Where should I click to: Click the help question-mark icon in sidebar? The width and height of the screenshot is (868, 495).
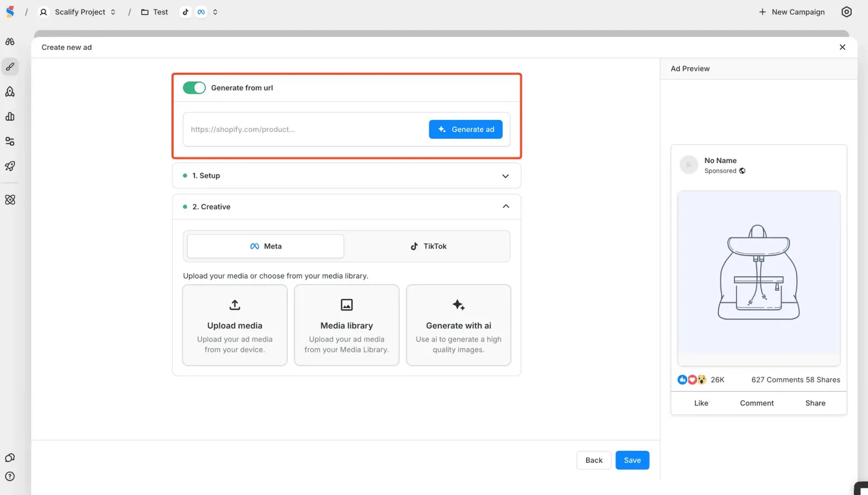tap(10, 476)
